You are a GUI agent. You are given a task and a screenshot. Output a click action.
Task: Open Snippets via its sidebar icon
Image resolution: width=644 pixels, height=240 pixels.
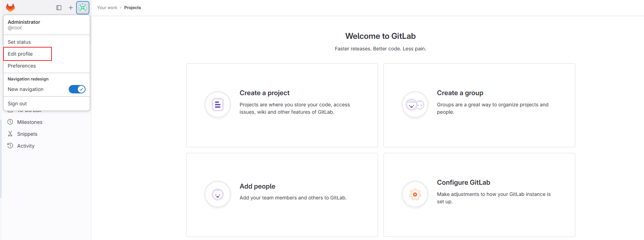coord(10,134)
